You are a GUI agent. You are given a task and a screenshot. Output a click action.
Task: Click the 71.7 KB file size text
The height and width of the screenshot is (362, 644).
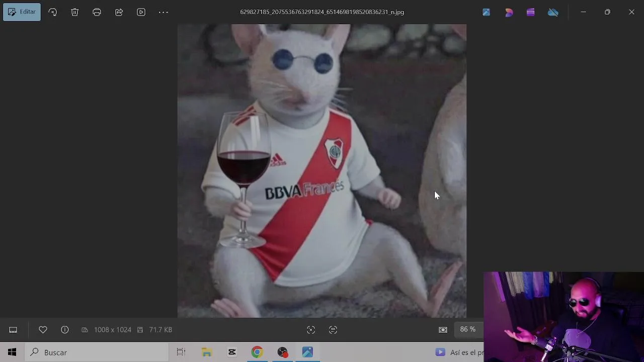(x=160, y=330)
